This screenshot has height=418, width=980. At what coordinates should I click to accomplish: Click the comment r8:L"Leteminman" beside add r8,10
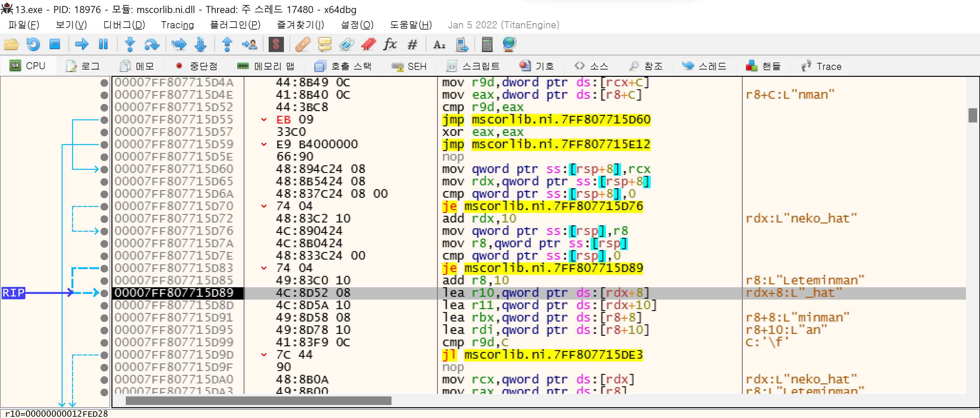[x=805, y=281]
